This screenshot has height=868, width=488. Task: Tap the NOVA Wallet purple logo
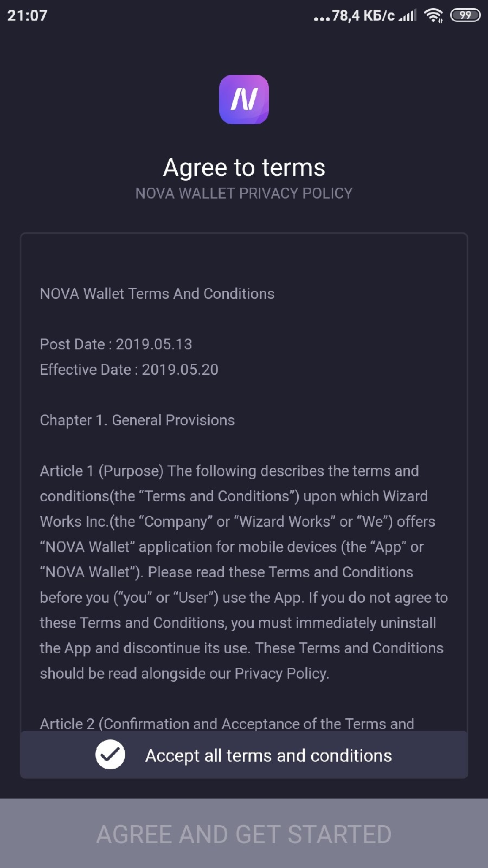tap(244, 99)
